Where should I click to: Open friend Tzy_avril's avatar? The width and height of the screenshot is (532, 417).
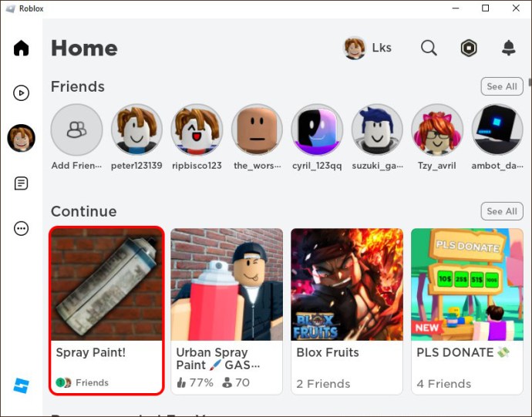[437, 129]
